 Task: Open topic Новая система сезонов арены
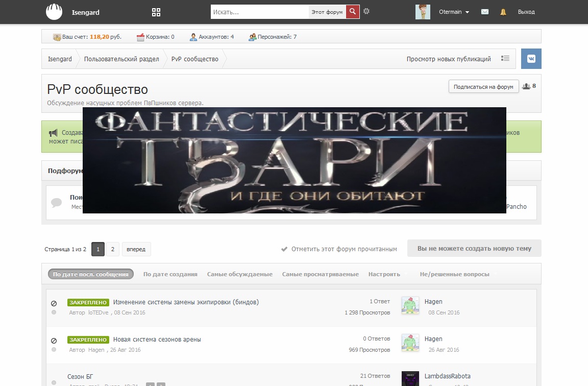[x=157, y=340]
